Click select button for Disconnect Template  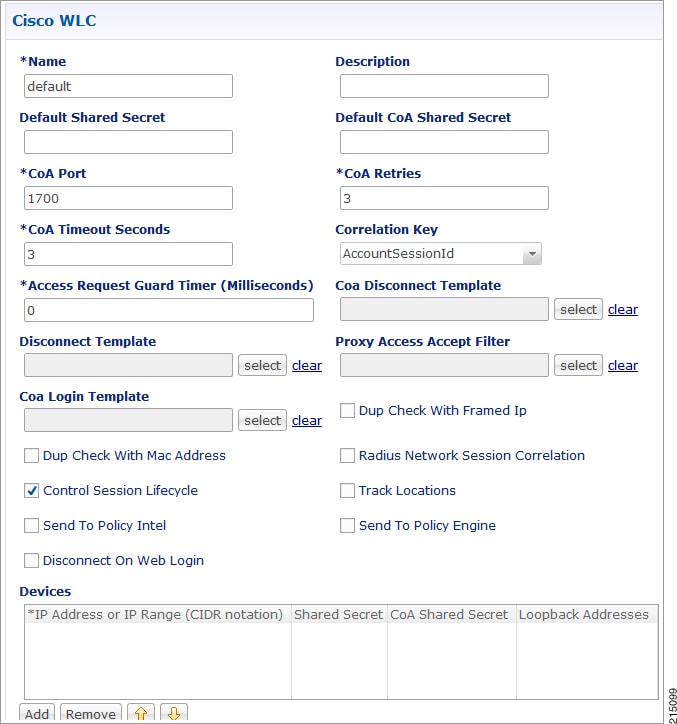(262, 365)
